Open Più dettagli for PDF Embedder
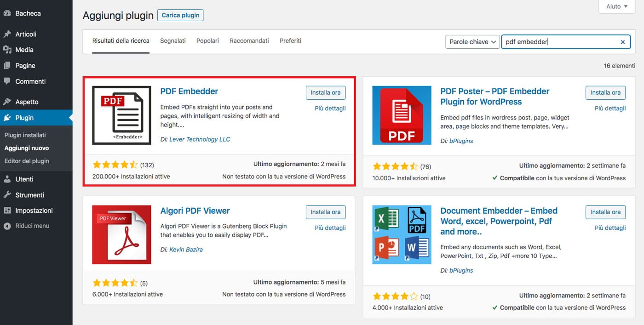644x325 pixels. tap(330, 108)
